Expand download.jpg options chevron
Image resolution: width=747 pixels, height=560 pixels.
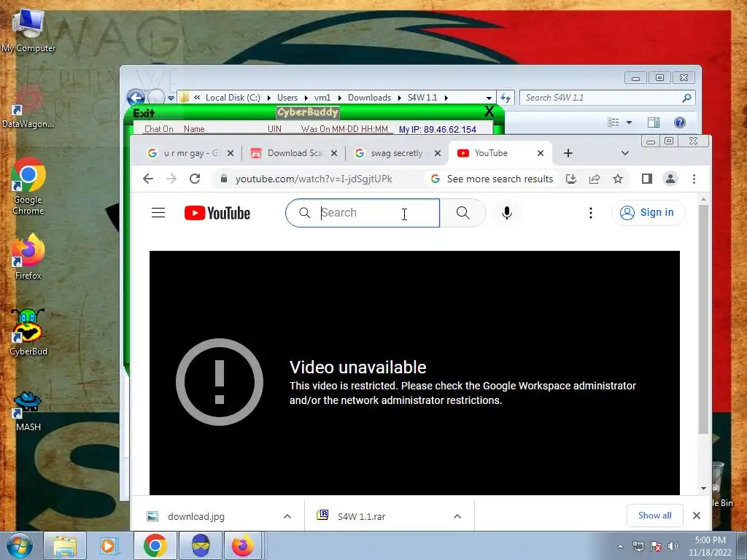point(287,516)
